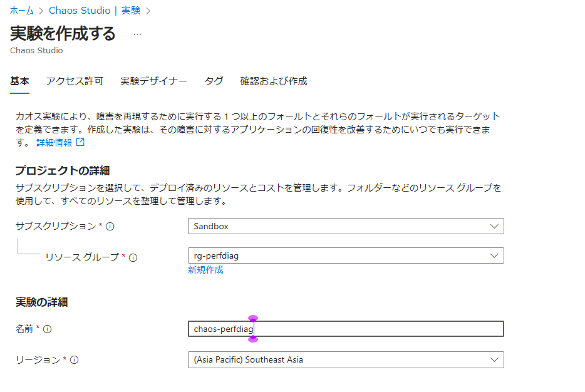The height and width of the screenshot is (392, 585).
Task: Click info icon beside リージョン label
Action: click(75, 360)
